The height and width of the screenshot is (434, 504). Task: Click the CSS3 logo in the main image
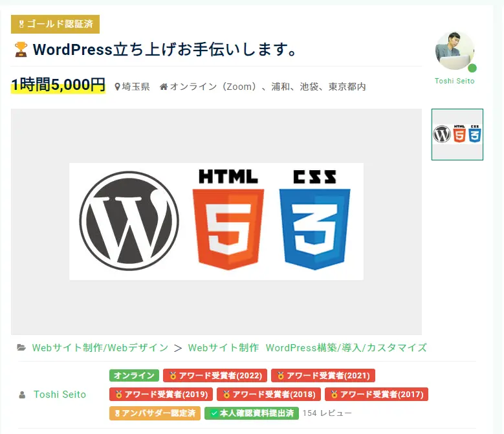314,220
